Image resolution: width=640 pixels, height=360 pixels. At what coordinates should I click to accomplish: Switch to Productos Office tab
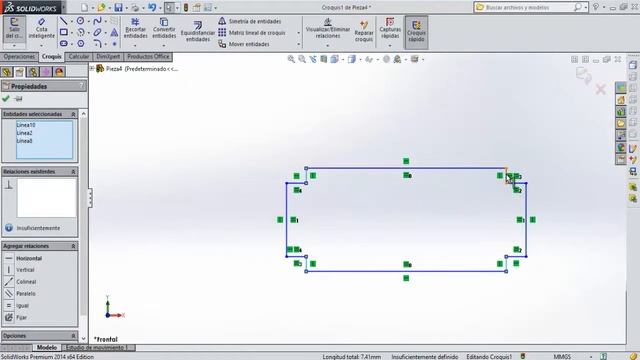point(148,57)
